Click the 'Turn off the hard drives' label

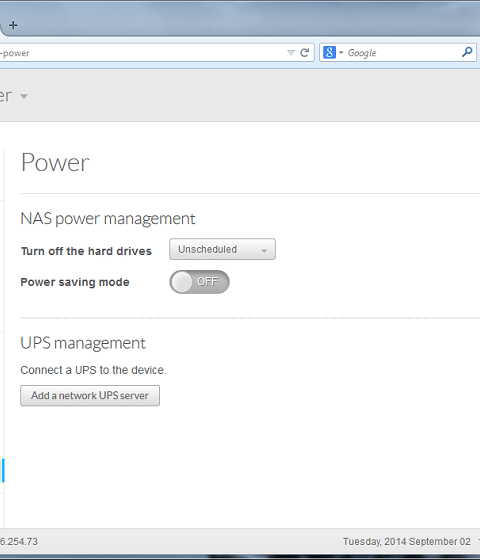coord(86,251)
